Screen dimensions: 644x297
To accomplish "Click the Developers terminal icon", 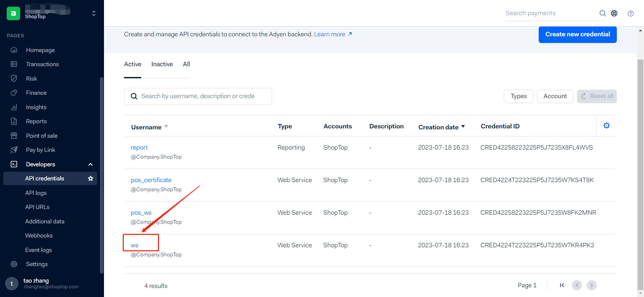I will tap(14, 164).
